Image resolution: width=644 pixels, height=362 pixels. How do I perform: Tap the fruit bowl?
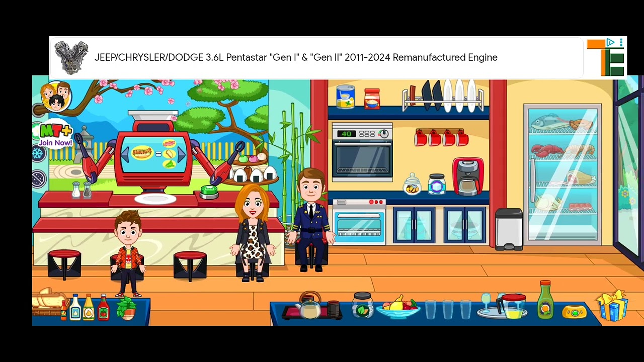coord(397,307)
